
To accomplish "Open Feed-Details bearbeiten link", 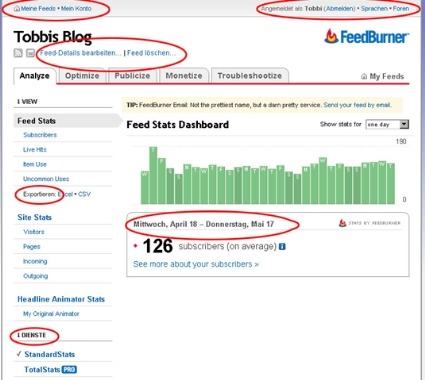I will tap(81, 53).
